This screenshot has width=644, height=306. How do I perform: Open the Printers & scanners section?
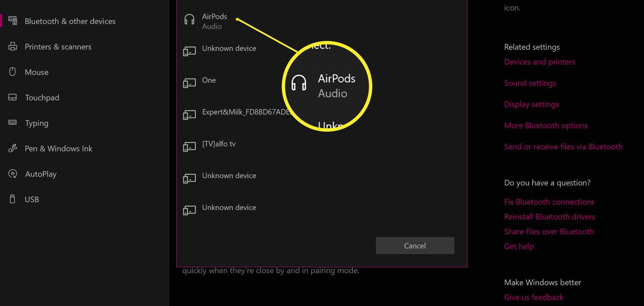58,47
